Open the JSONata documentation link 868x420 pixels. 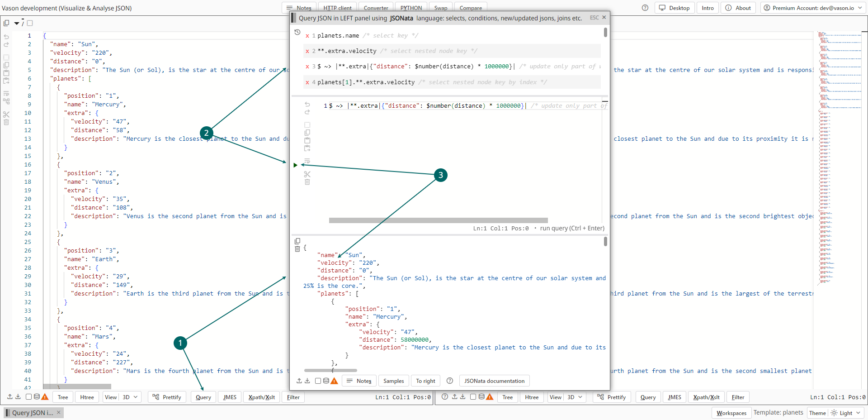coord(494,381)
